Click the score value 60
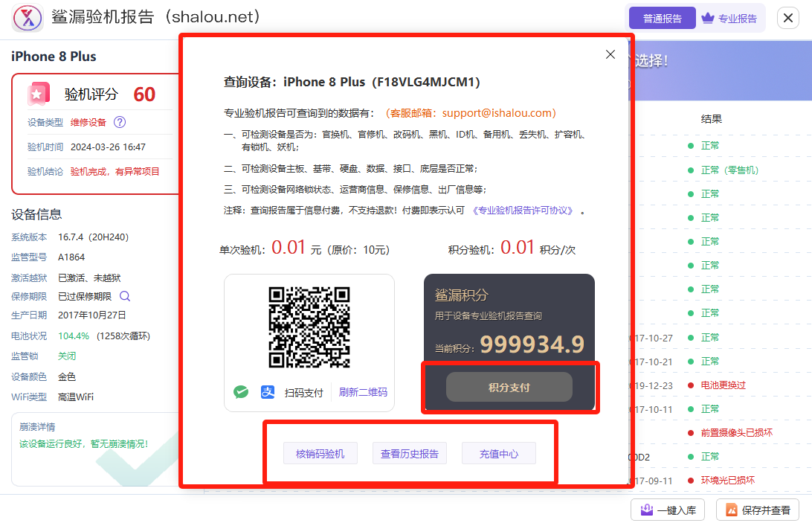The width and height of the screenshot is (812, 523). point(144,94)
